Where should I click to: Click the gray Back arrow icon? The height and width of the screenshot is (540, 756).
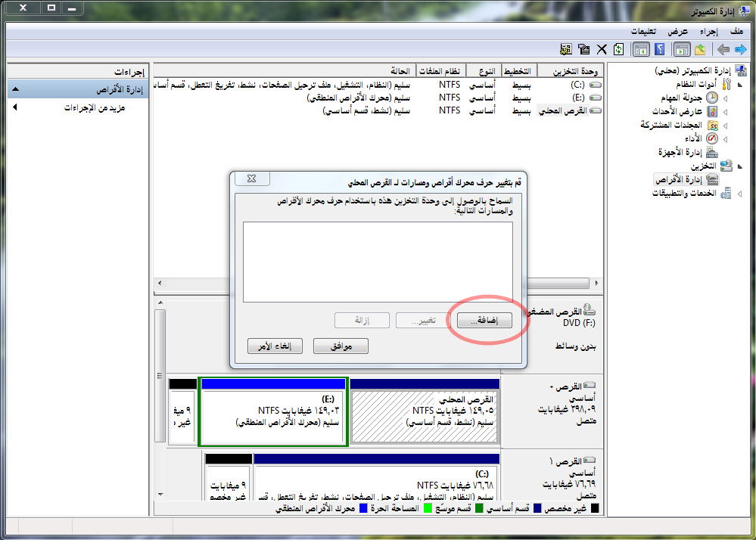coord(723,49)
